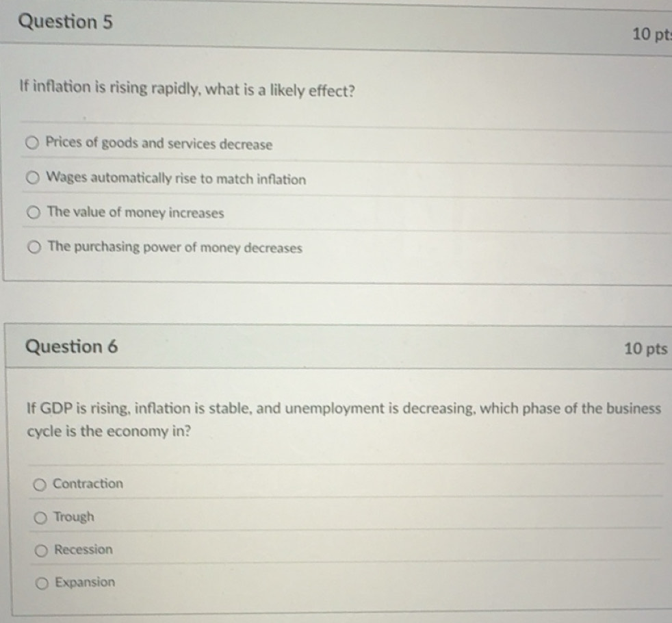
Task: Click the 'Expansion' answer label text
Action: (85, 583)
